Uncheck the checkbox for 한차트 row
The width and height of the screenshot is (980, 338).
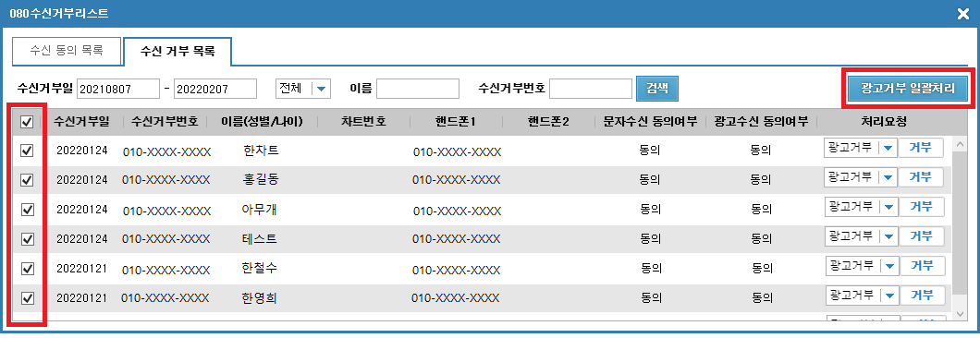coord(27,151)
